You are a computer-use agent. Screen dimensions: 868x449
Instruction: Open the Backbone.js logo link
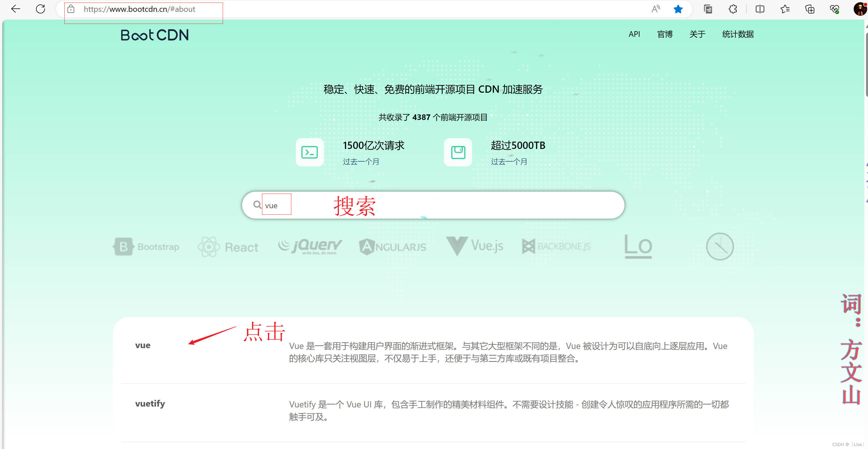(556, 246)
